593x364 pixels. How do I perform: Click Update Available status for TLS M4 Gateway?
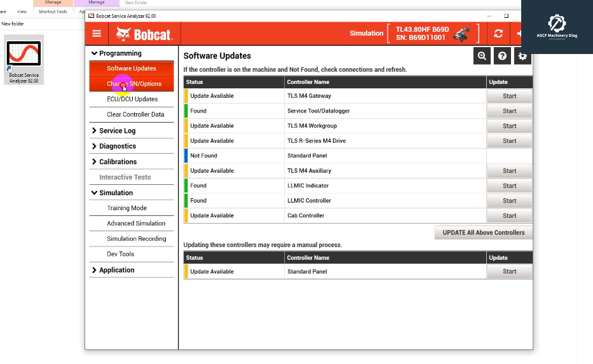pyautogui.click(x=212, y=96)
